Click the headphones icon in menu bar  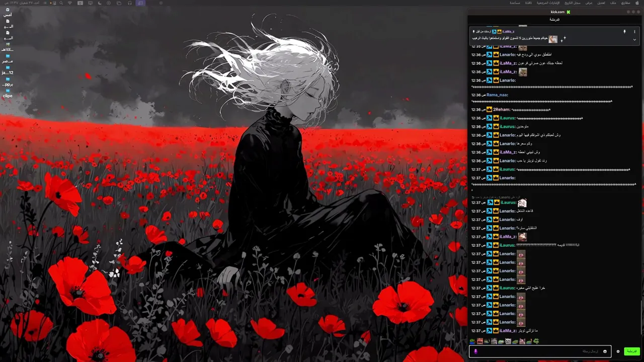click(130, 3)
